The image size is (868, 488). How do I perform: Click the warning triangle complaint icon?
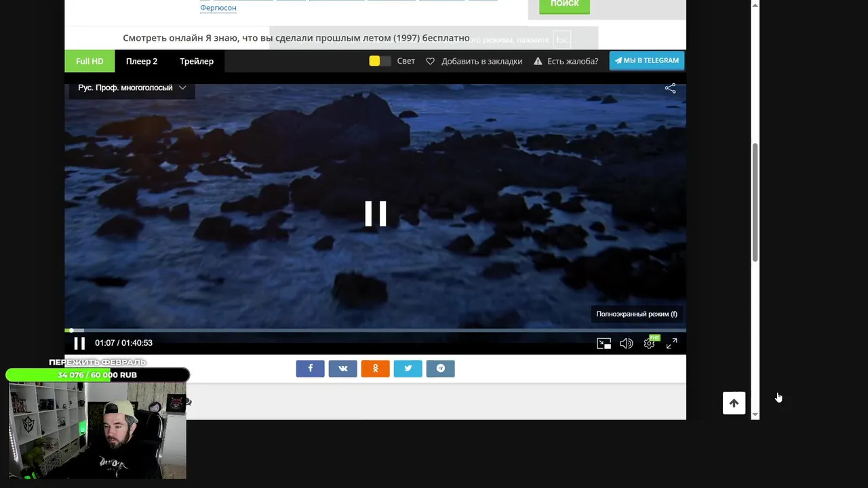point(538,61)
